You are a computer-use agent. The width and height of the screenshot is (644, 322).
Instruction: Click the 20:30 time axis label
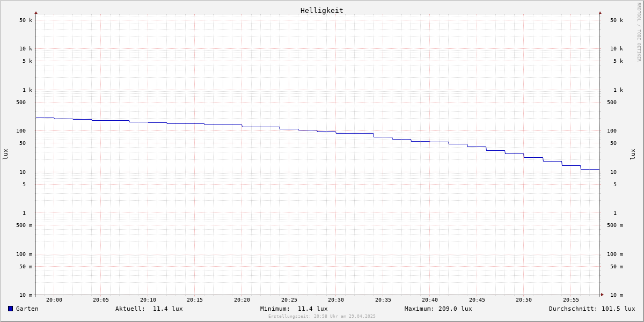pos(336,300)
